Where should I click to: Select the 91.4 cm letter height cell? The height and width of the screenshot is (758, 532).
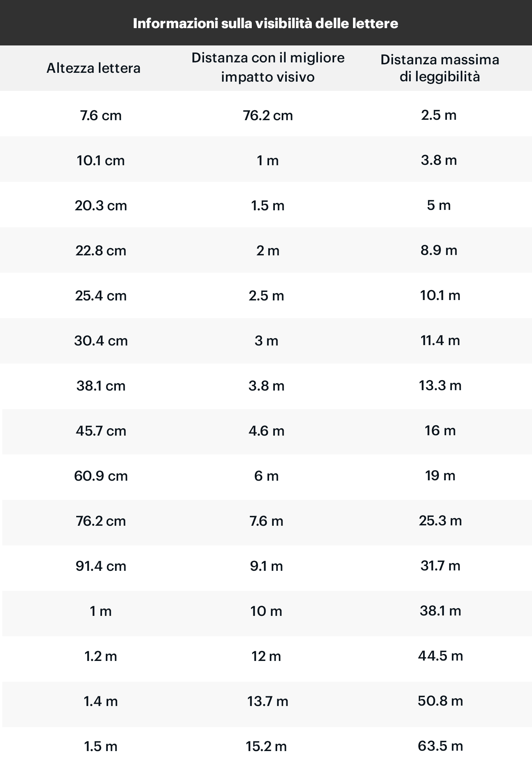(101, 566)
